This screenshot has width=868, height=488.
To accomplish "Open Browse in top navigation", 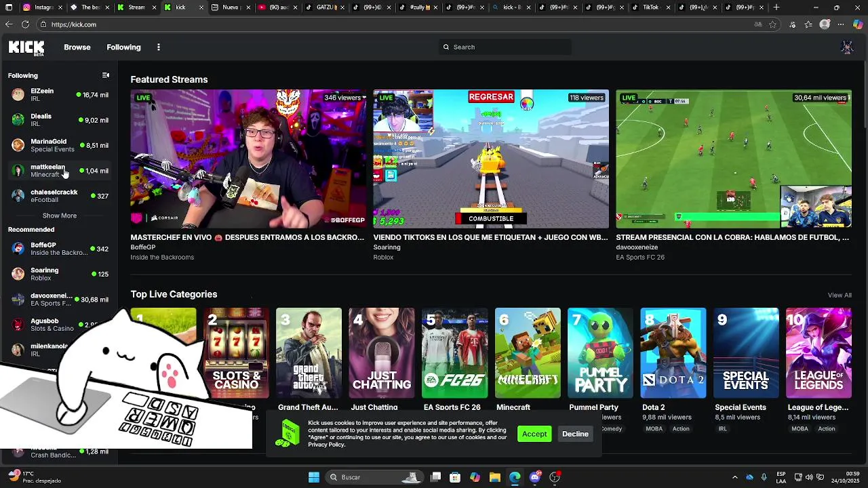I will click(x=77, y=47).
